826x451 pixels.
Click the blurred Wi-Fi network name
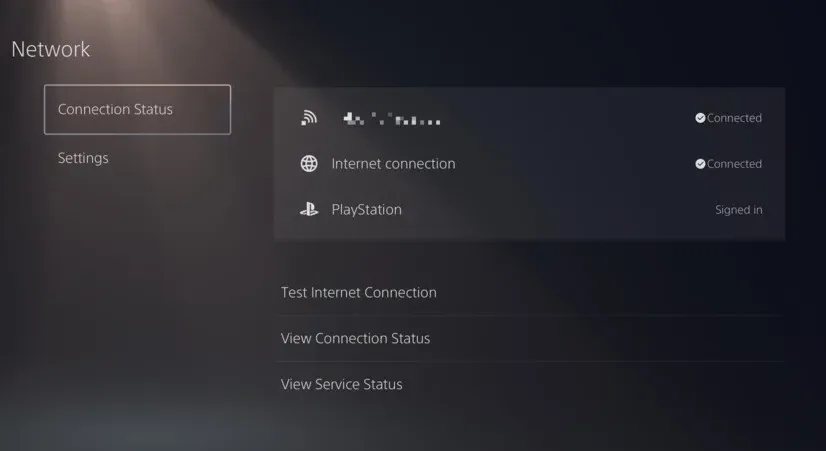(x=391, y=119)
